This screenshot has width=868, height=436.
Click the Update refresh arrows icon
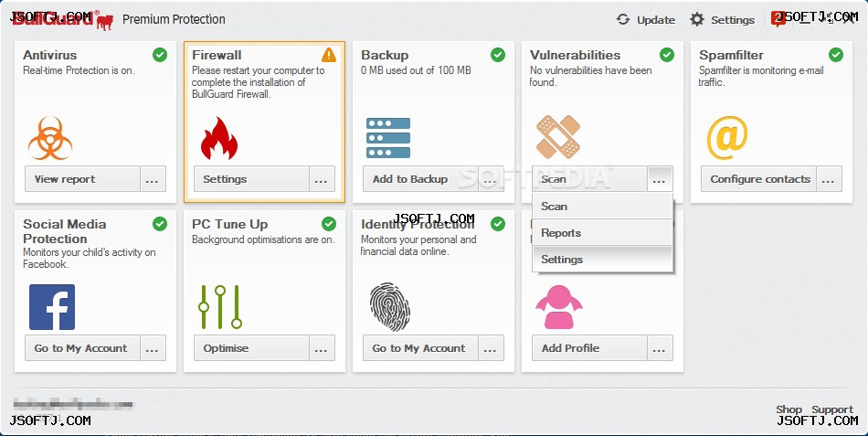(623, 19)
